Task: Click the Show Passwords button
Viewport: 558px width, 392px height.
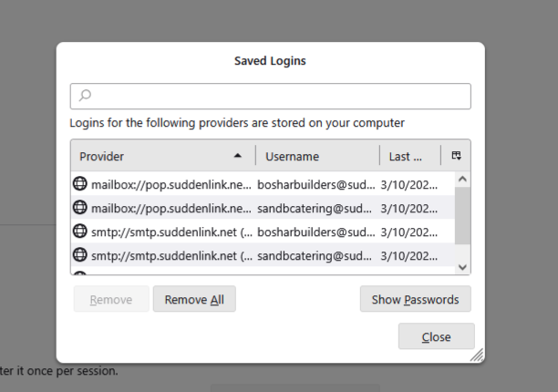Action: [x=415, y=299]
